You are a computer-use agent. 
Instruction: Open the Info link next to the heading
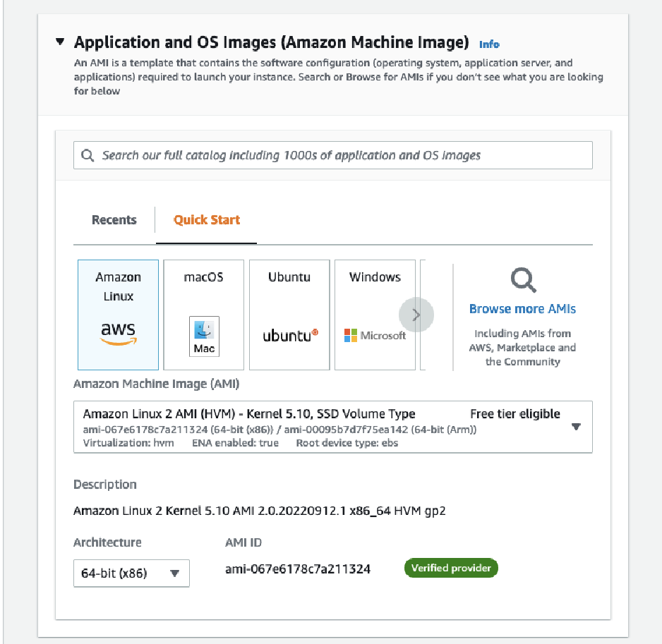489,44
